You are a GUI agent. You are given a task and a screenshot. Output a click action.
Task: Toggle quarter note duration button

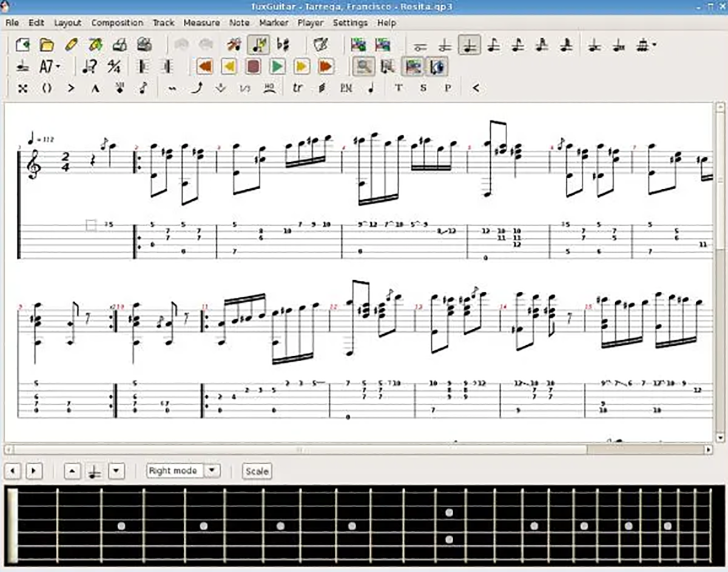(x=469, y=45)
